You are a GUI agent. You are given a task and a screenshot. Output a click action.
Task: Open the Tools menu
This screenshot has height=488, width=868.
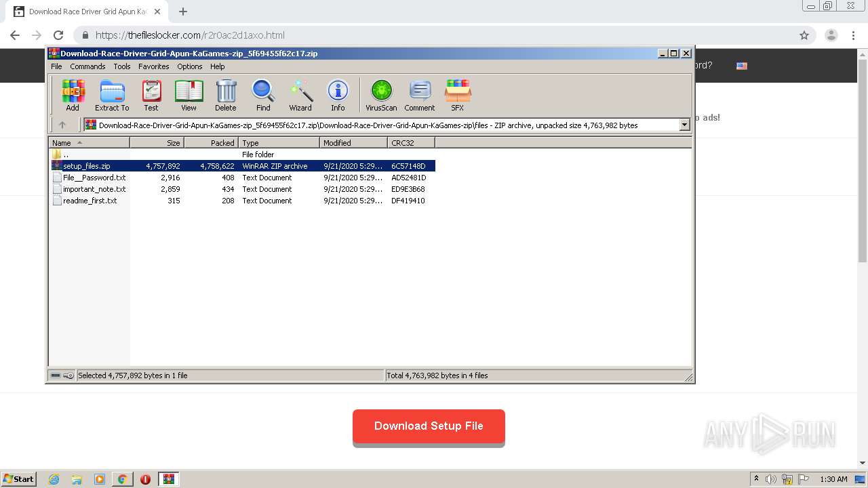[x=122, y=66]
